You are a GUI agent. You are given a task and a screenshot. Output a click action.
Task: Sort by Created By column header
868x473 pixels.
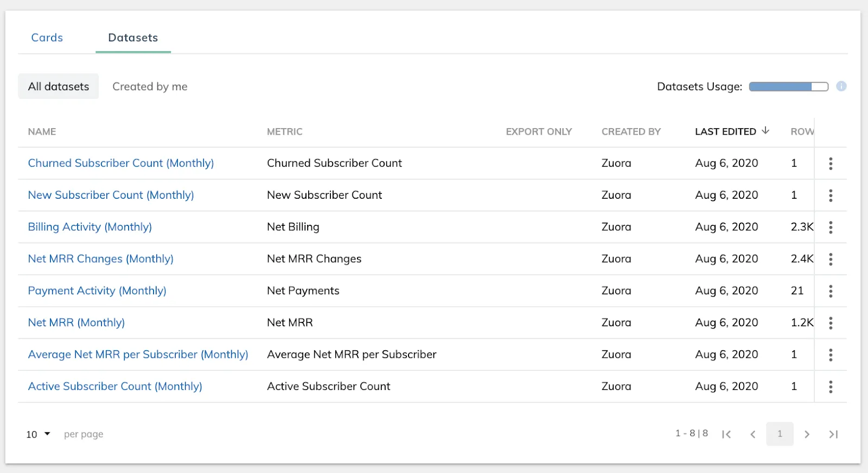pyautogui.click(x=631, y=131)
